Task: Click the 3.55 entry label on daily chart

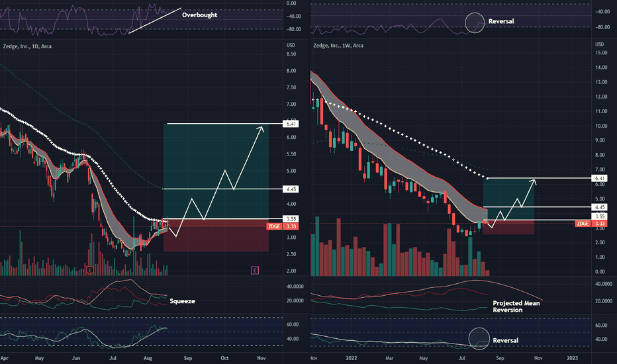Action: click(291, 219)
